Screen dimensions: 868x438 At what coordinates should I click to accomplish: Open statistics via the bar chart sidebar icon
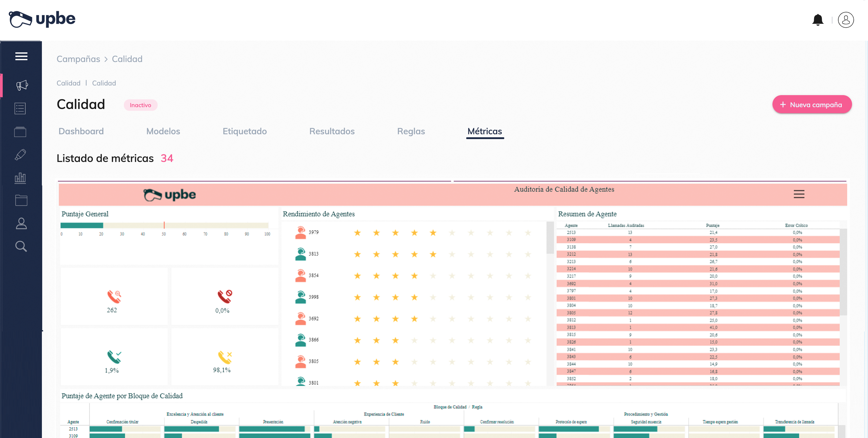click(20, 178)
